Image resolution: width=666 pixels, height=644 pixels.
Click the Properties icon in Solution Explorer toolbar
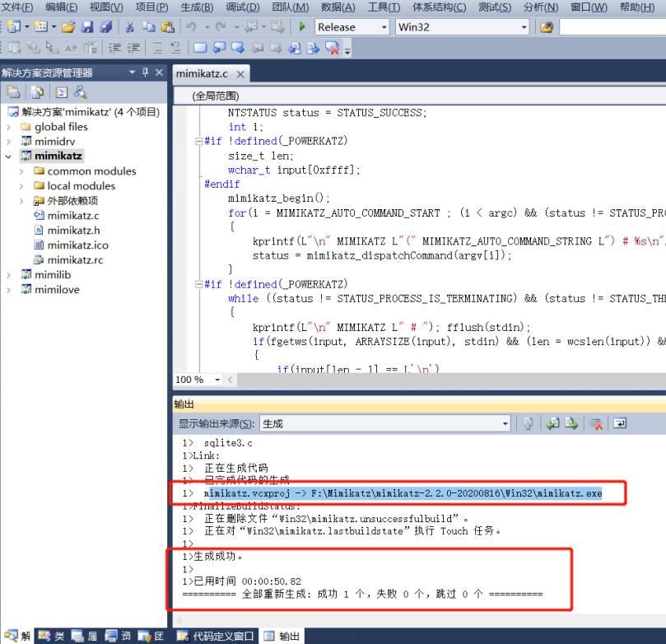point(13,91)
